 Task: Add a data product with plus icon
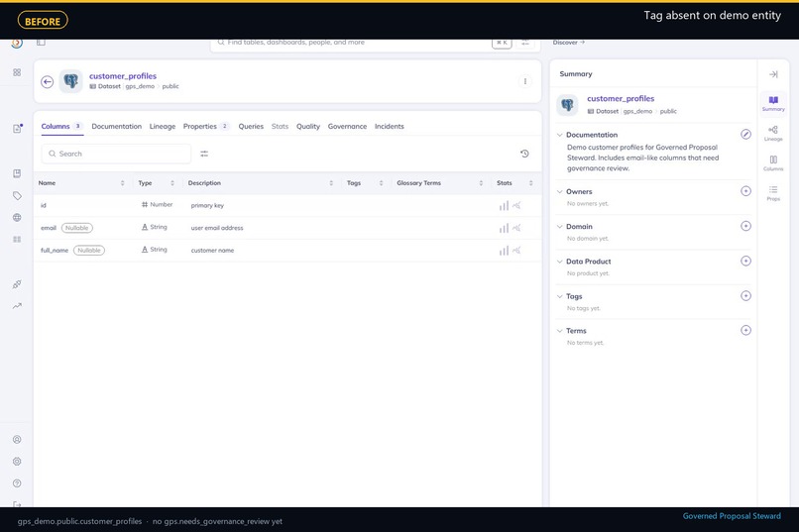pos(745,262)
